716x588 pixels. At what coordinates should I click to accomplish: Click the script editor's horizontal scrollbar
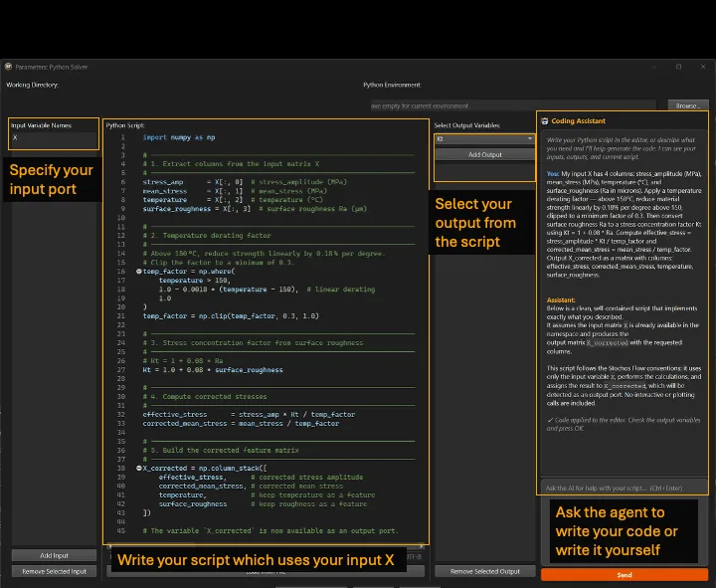coord(266,546)
